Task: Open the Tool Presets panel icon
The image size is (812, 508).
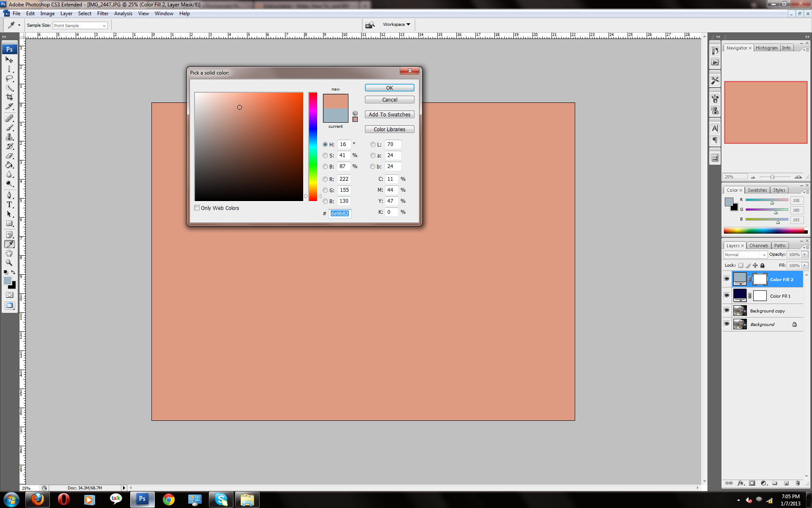Action: 715,80
